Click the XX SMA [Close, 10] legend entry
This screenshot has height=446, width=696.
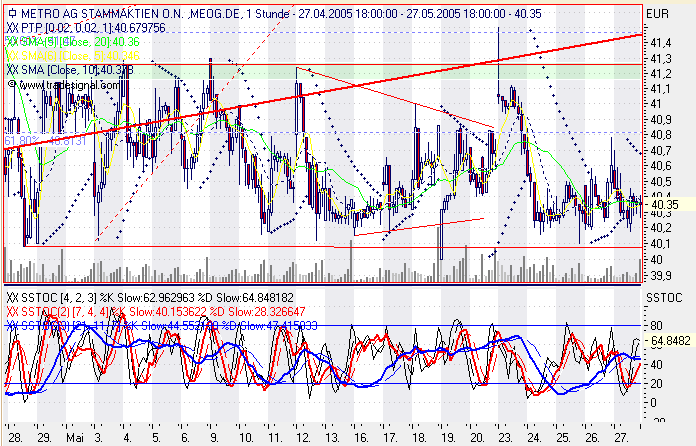click(x=70, y=70)
